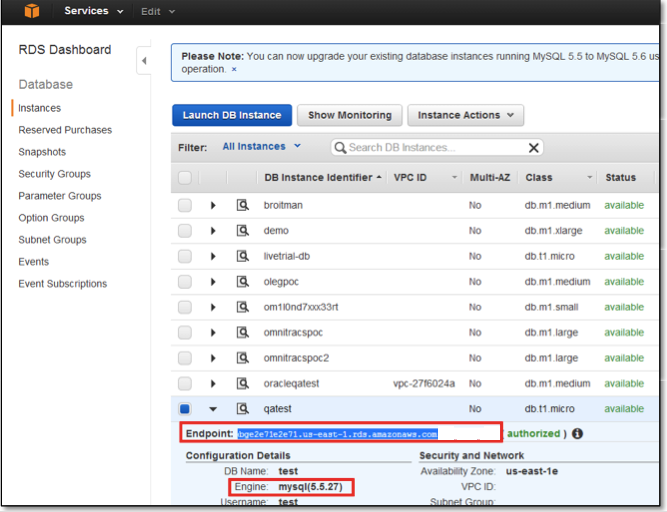Click the info icon next to authorized
This screenshot has width=667, height=512.
click(577, 433)
